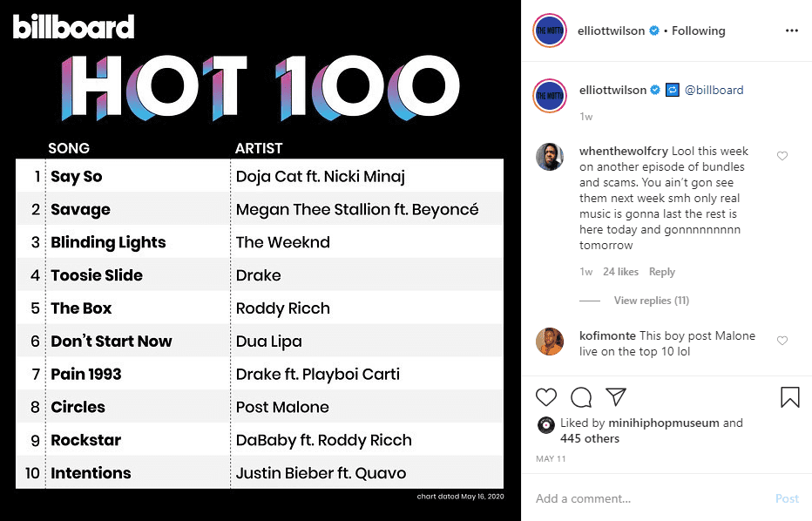Open elliottwilson profile picture in the header
The width and height of the screenshot is (812, 521).
point(550,30)
